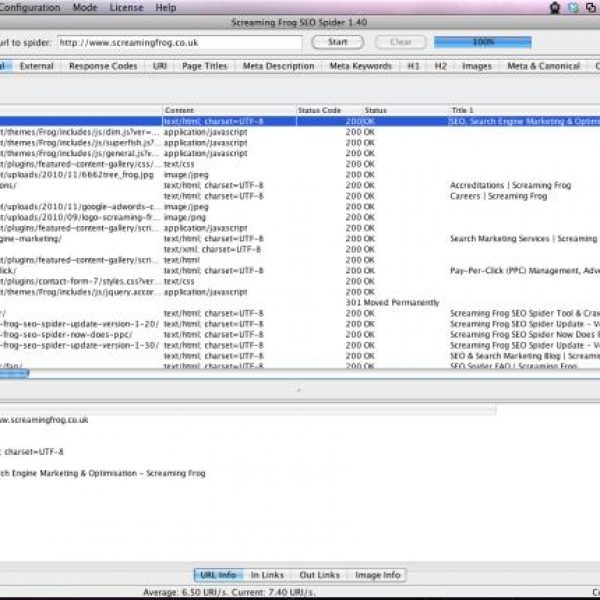Click the 100% crawl progress bar

pyautogui.click(x=483, y=42)
